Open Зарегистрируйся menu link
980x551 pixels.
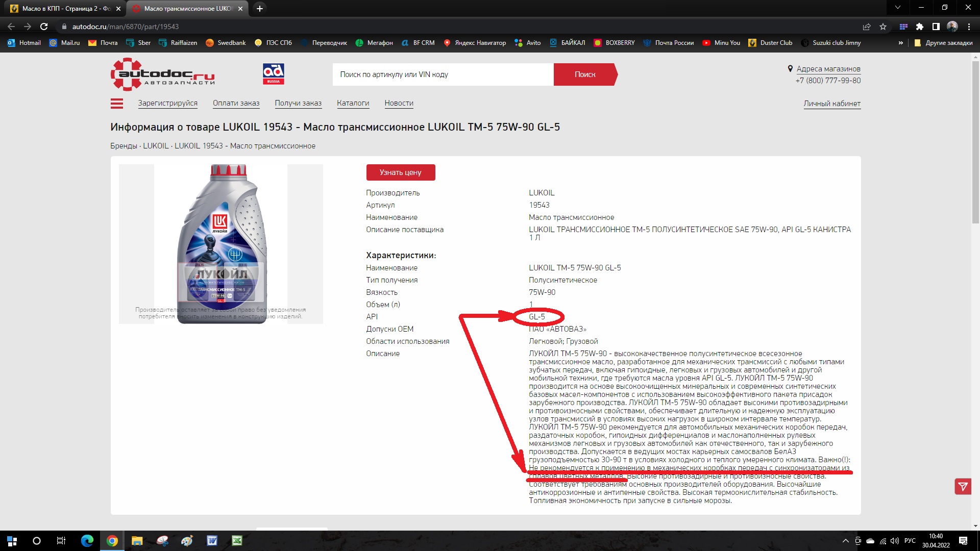click(x=167, y=103)
